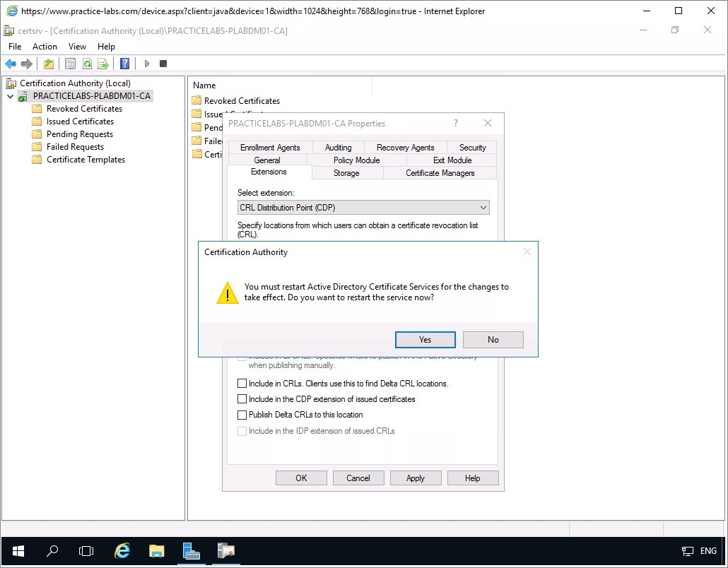728x568 pixels.
Task: Switch to the Auditing tab
Action: point(338,147)
